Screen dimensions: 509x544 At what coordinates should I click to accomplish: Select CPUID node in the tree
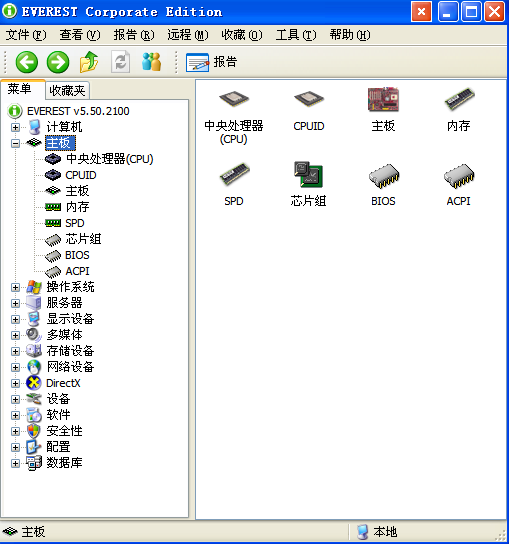tap(80, 175)
